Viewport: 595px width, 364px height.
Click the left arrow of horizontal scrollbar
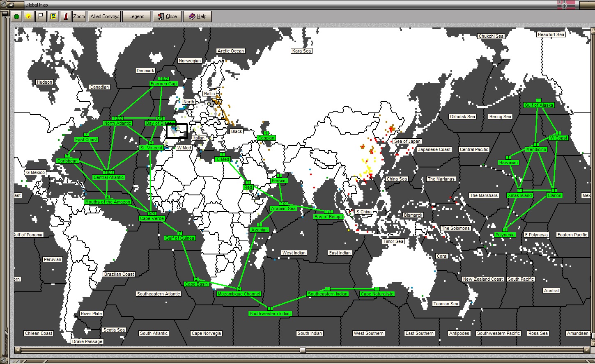(17, 350)
